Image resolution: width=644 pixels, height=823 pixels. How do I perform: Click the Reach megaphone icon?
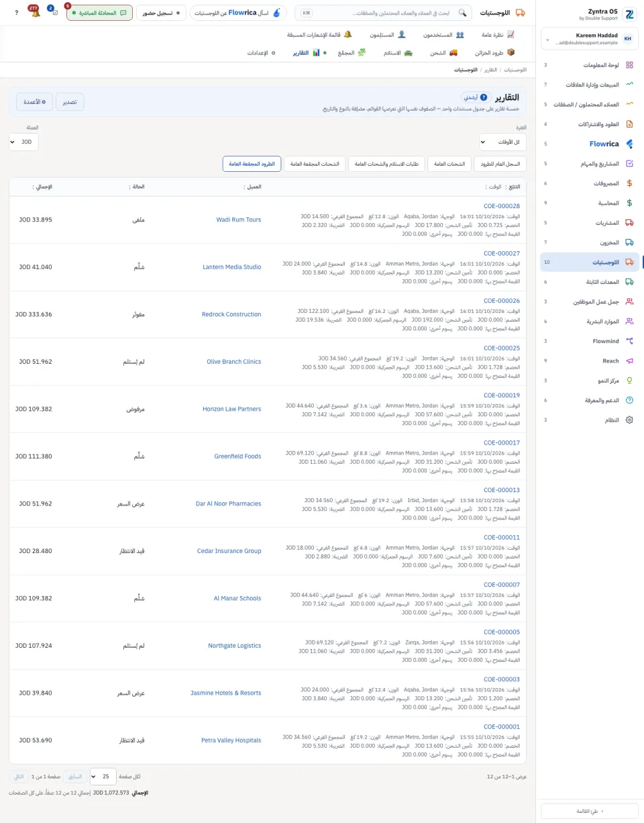coord(629,360)
